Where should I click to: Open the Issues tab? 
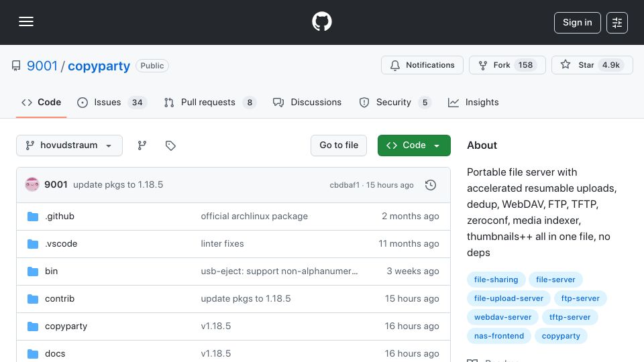coord(112,102)
